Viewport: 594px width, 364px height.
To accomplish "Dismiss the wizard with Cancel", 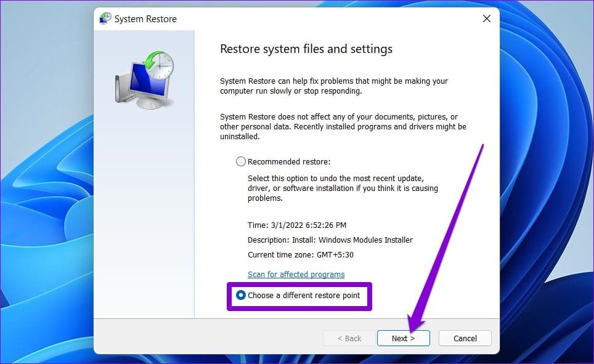I will pyautogui.click(x=465, y=338).
